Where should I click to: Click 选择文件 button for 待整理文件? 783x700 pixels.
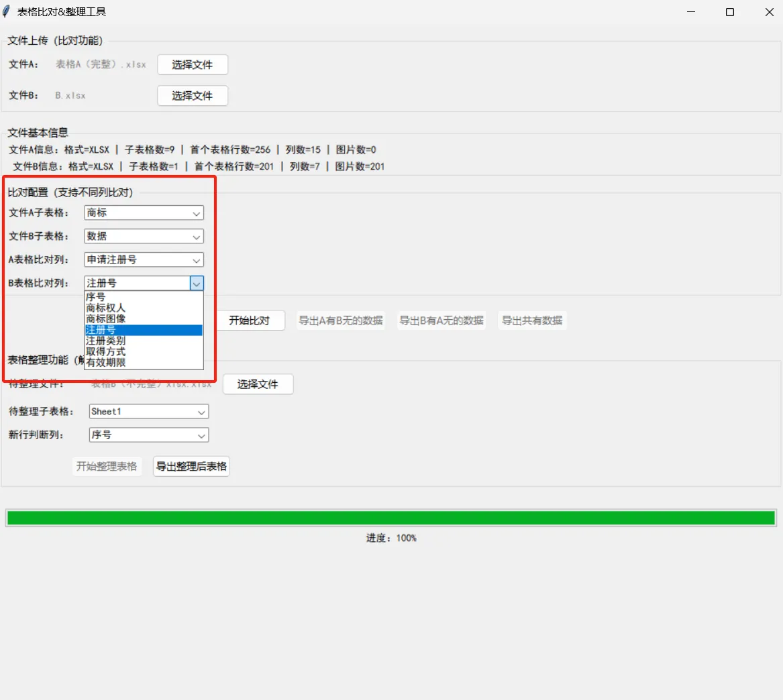pos(258,384)
